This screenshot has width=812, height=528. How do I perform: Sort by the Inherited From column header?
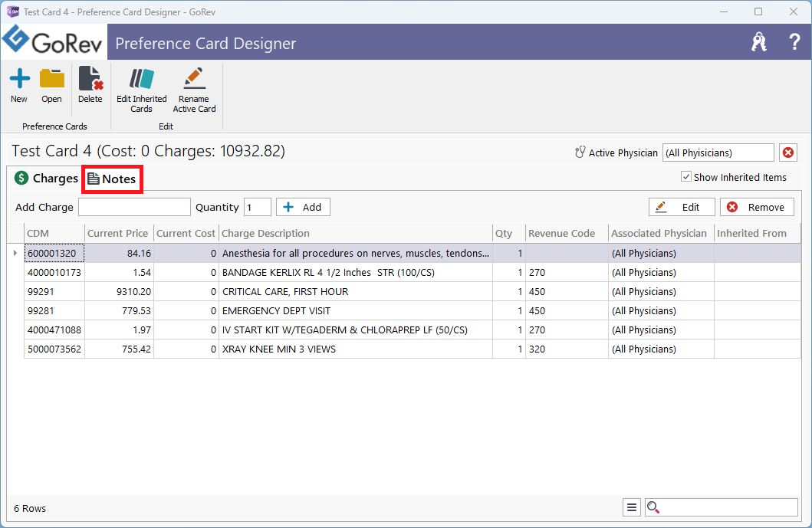757,234
